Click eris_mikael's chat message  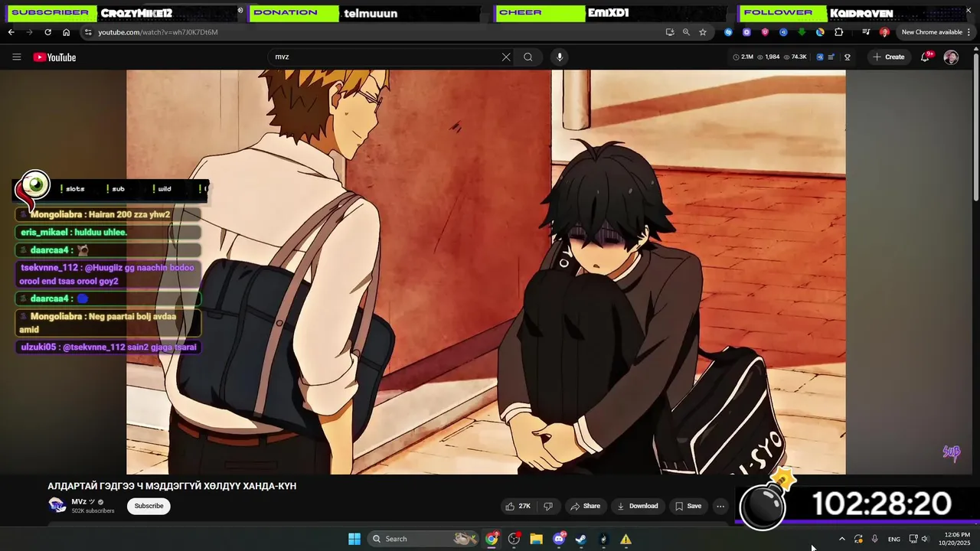[x=108, y=232]
